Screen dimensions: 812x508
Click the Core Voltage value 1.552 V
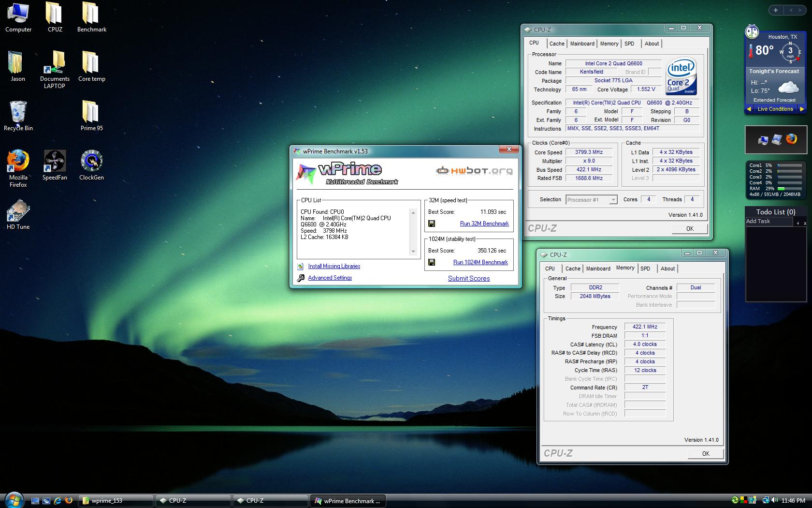pos(646,89)
